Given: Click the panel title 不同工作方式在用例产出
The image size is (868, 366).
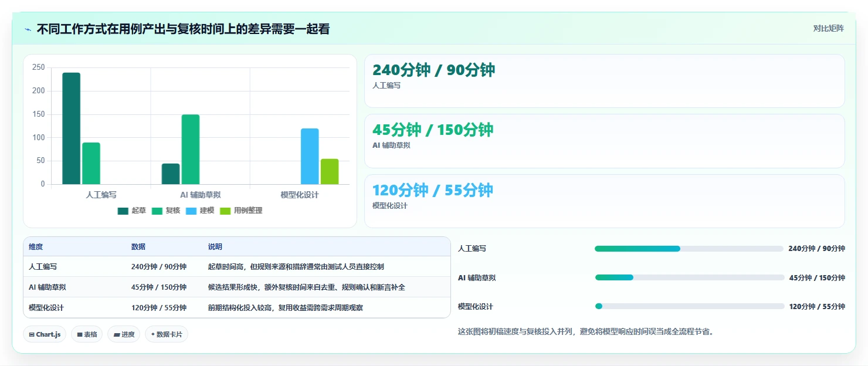Looking at the screenshot, I should [183, 29].
